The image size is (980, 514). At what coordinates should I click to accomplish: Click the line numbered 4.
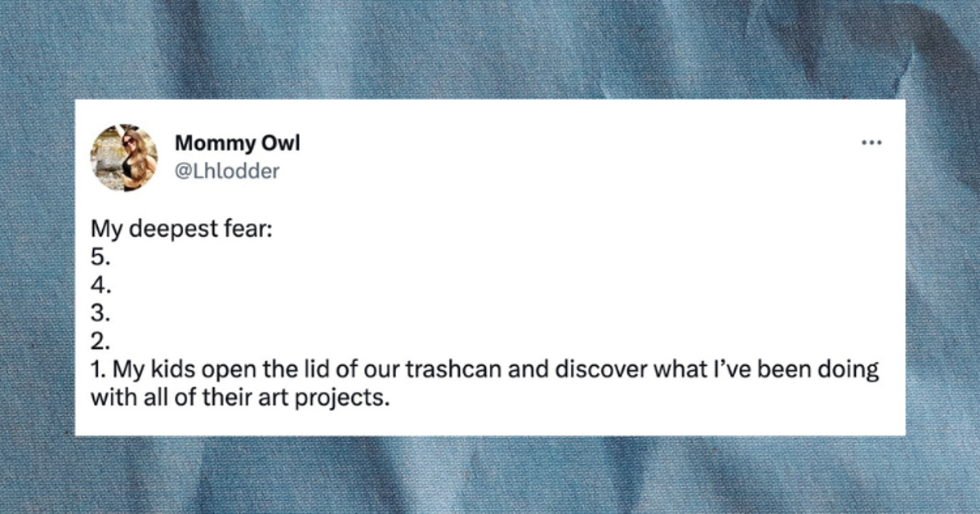pos(100,286)
